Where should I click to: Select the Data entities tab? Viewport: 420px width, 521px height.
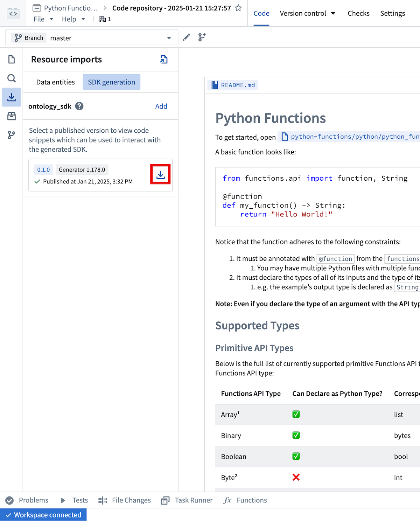point(55,82)
